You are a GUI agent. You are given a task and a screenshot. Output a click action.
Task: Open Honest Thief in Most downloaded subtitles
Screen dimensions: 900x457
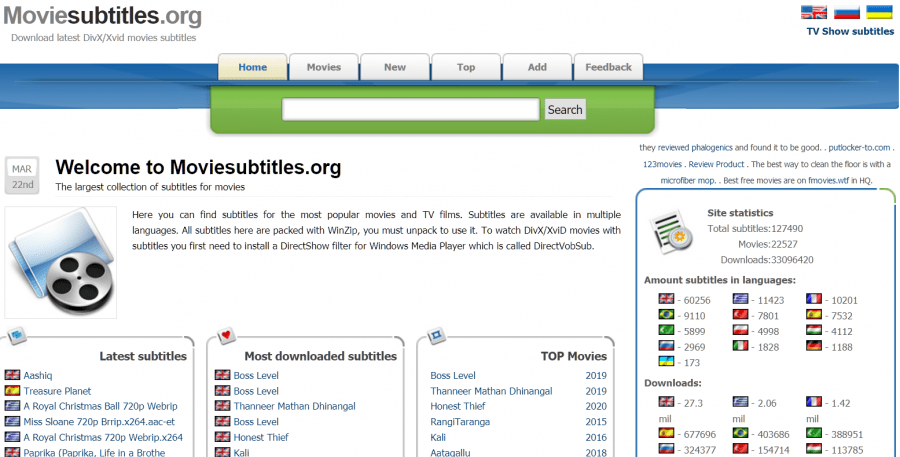[x=261, y=437]
